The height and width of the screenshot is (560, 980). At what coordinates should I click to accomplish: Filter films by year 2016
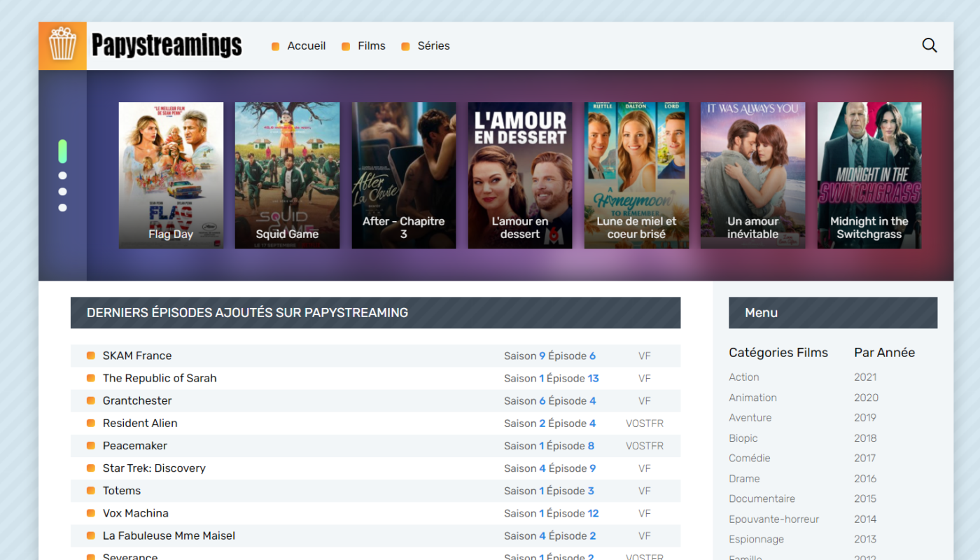[x=865, y=479]
